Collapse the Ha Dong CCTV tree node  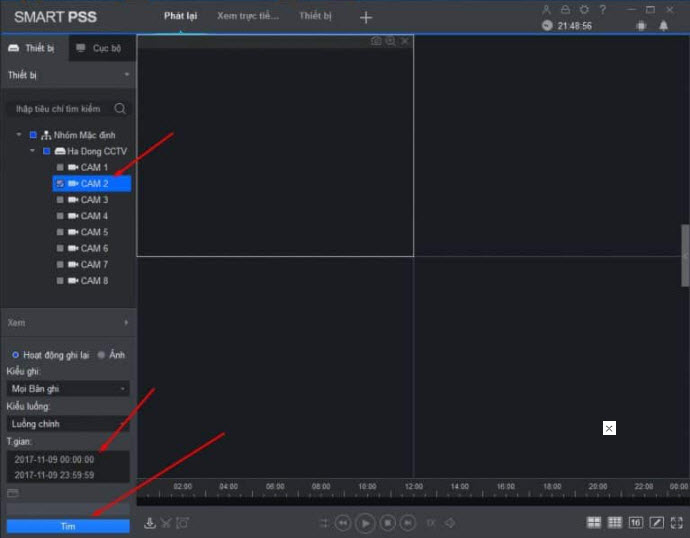32,151
